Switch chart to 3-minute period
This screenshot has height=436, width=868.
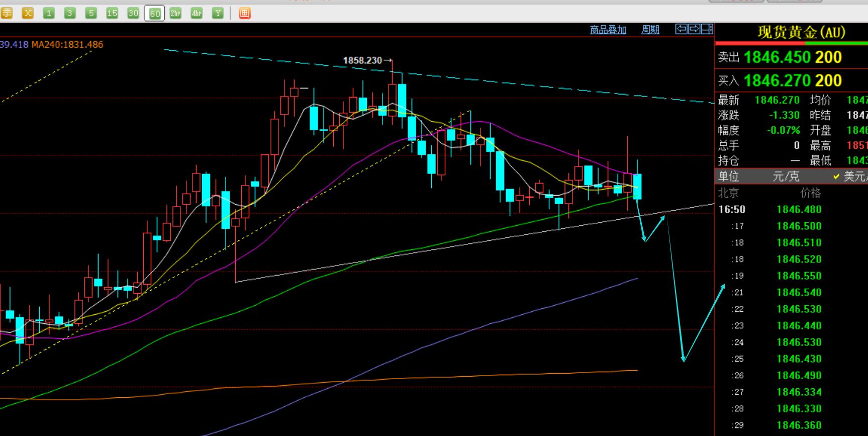(70, 14)
